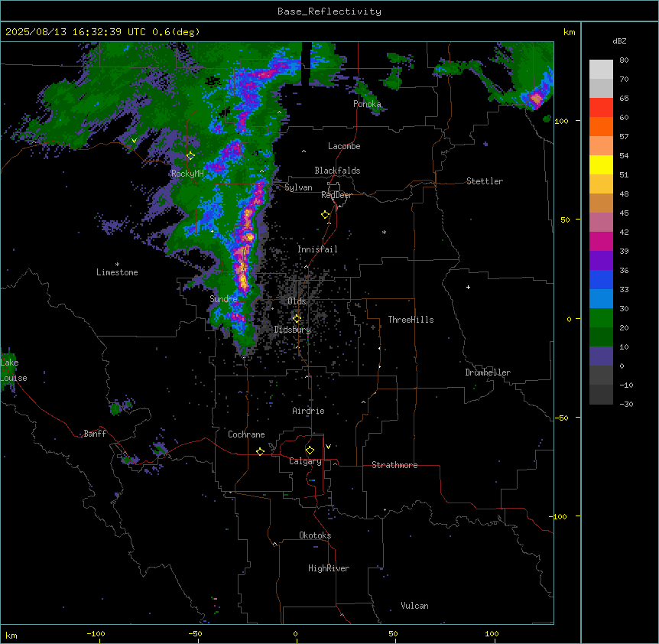The image size is (659, 644).
Task: Click the -100 tick on the bottom axis
Action: click(96, 633)
